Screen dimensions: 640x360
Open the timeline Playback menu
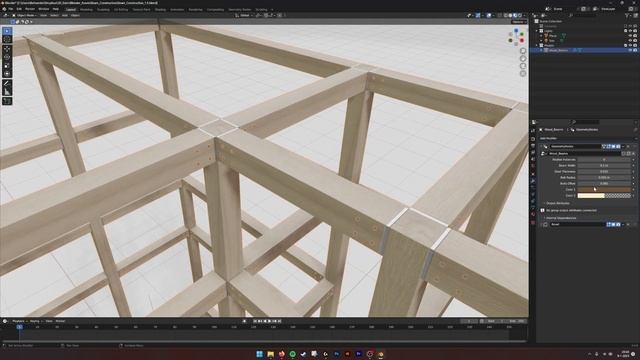coord(18,321)
